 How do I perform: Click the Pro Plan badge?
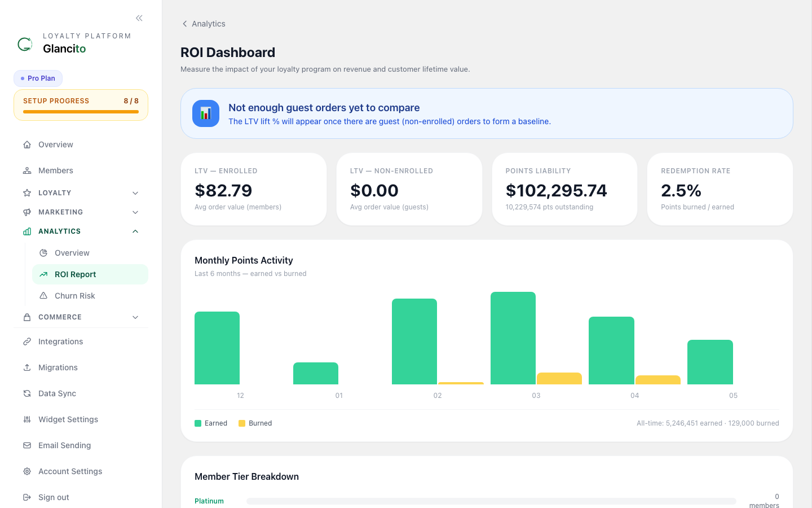(x=38, y=78)
